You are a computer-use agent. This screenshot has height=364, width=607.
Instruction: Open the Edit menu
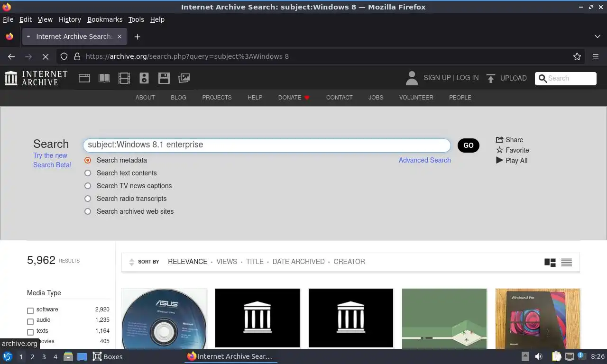point(26,19)
